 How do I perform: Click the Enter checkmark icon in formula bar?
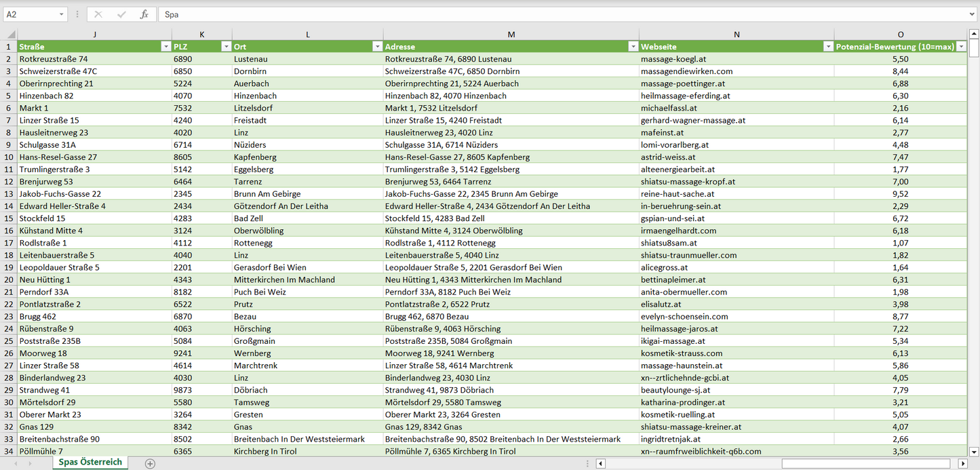click(121, 14)
